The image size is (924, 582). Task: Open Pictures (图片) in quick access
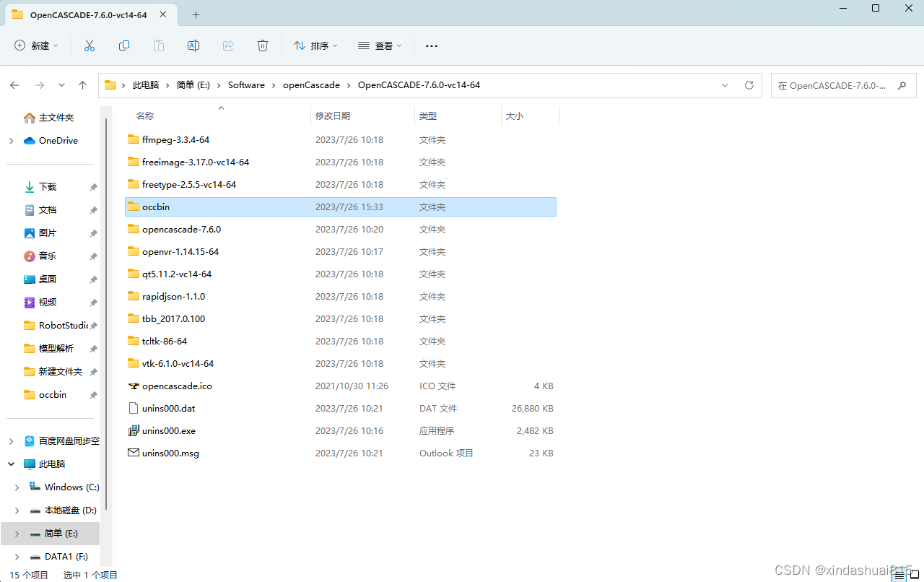click(47, 233)
